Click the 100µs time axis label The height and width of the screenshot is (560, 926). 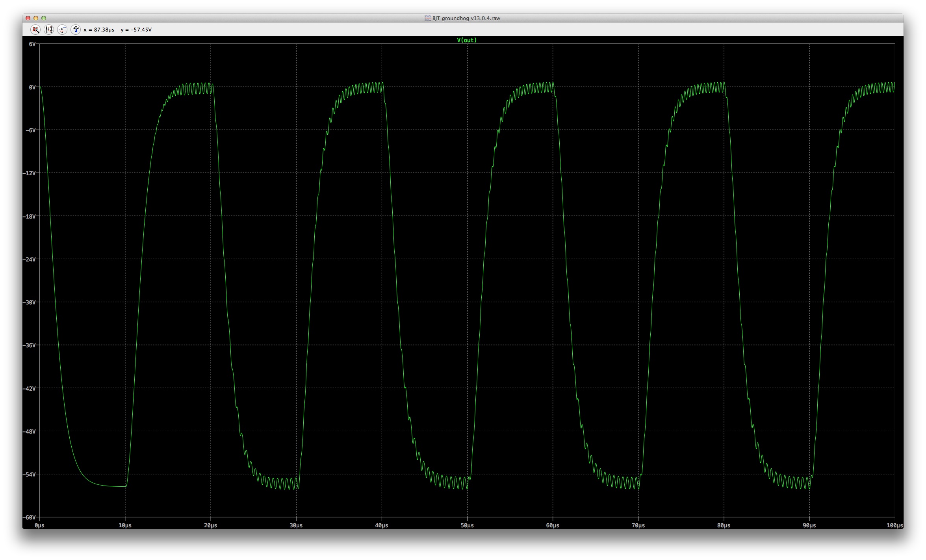[894, 525]
